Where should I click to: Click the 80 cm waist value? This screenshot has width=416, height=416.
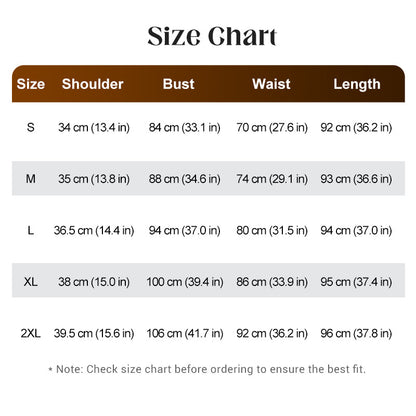272,230
